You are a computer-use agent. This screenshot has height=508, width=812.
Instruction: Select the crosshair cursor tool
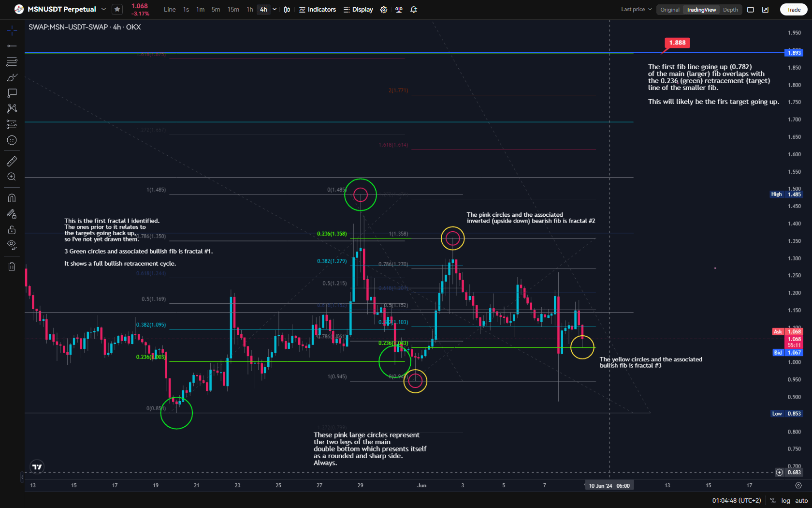[12, 30]
